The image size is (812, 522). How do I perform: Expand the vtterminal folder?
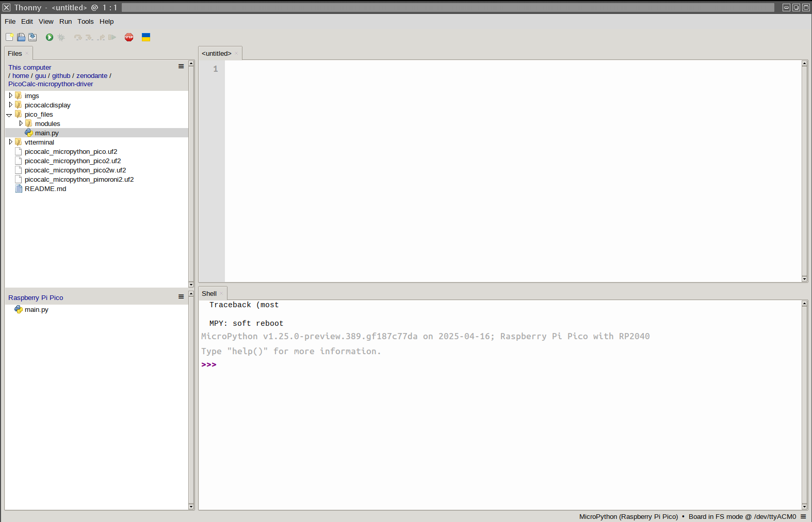point(10,142)
